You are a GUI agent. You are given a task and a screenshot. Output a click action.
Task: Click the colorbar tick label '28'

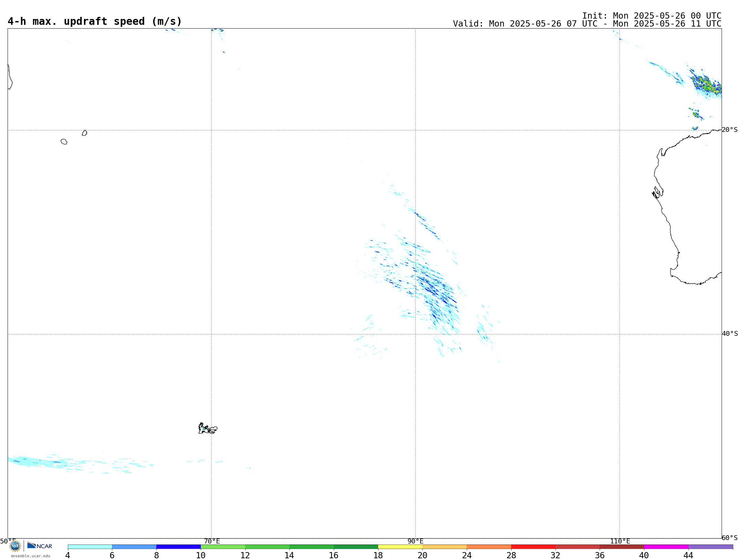click(511, 555)
